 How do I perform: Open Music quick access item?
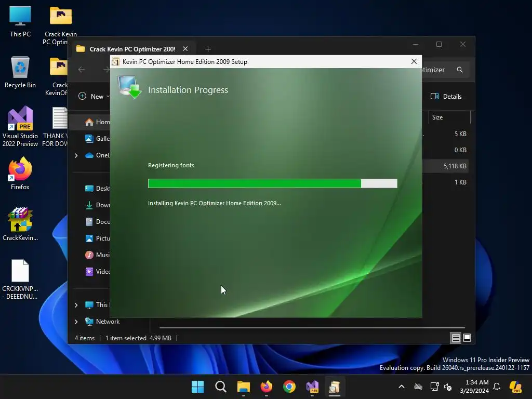tap(97, 255)
